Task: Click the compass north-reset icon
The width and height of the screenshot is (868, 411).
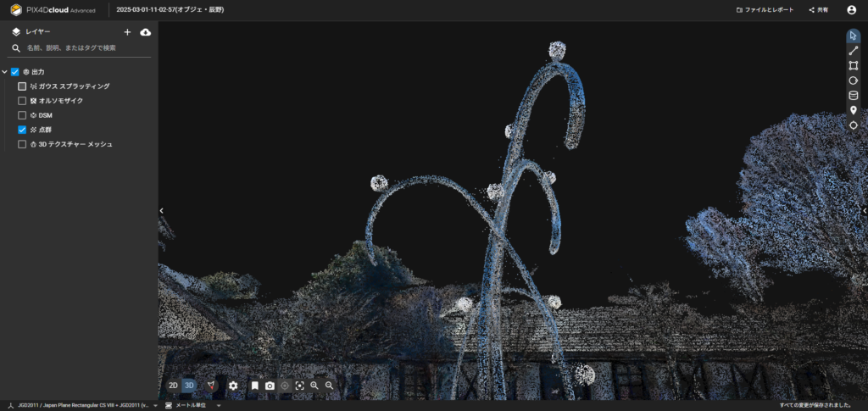Action: point(211,386)
